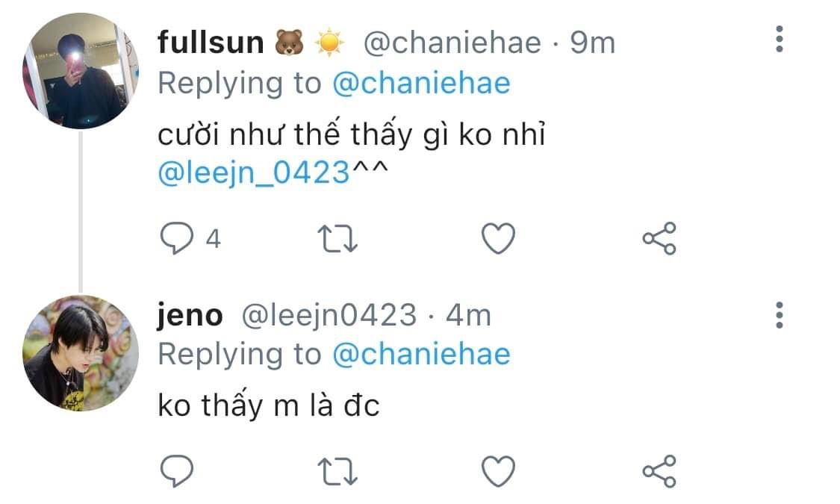Like jeno's tweet
This screenshot has width=840, height=504.
[497, 470]
